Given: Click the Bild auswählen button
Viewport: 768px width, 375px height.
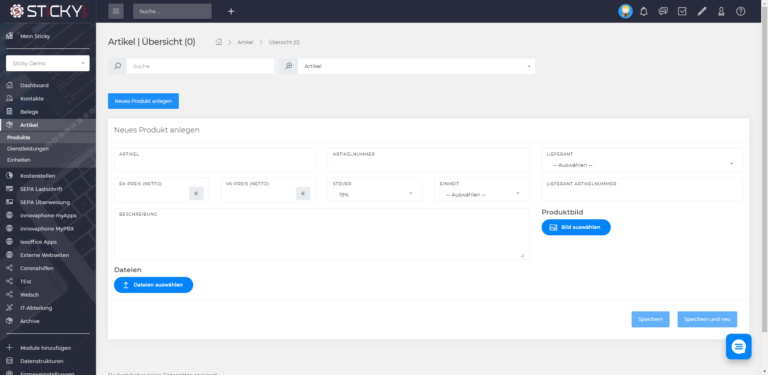Looking at the screenshot, I should point(576,227).
